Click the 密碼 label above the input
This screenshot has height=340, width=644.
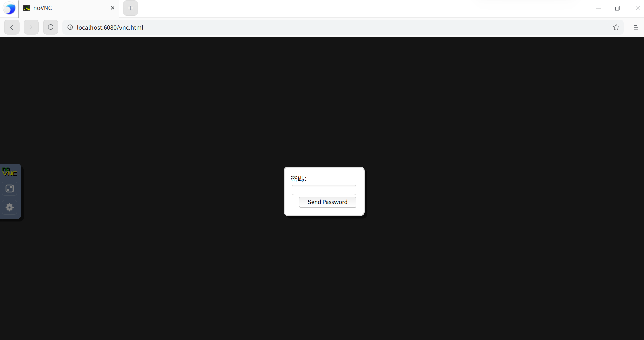click(x=299, y=178)
